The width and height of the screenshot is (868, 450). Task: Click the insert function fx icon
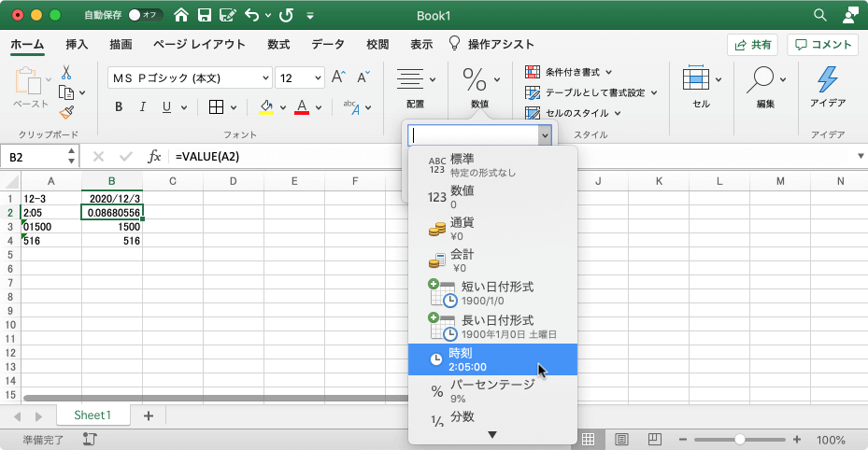click(x=154, y=157)
